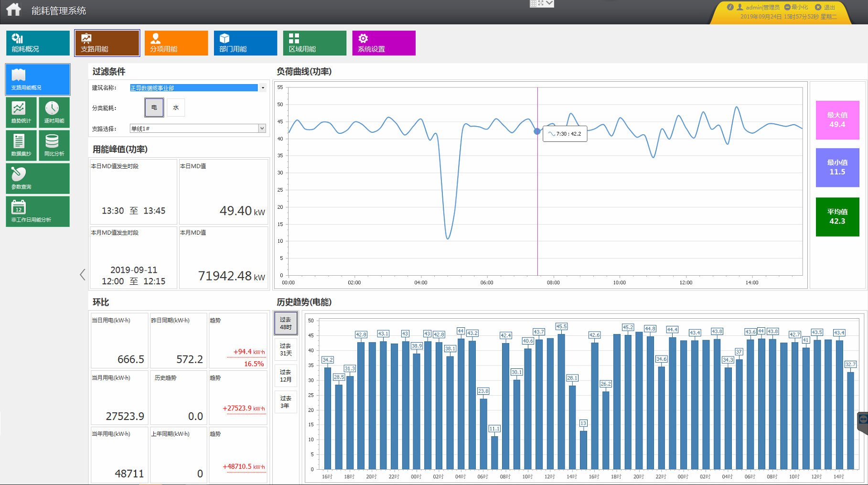Click the admin user icon
Image resolution: width=868 pixels, height=485 pixels.
pos(740,7)
